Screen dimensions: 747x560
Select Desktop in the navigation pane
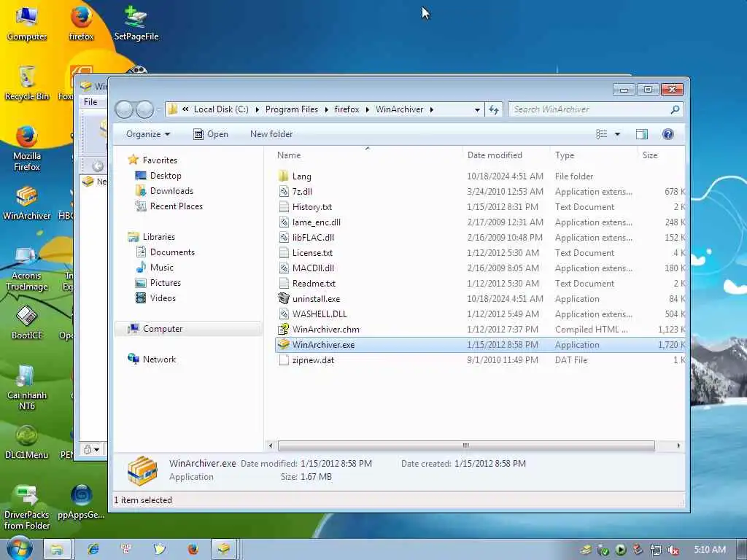click(x=166, y=176)
